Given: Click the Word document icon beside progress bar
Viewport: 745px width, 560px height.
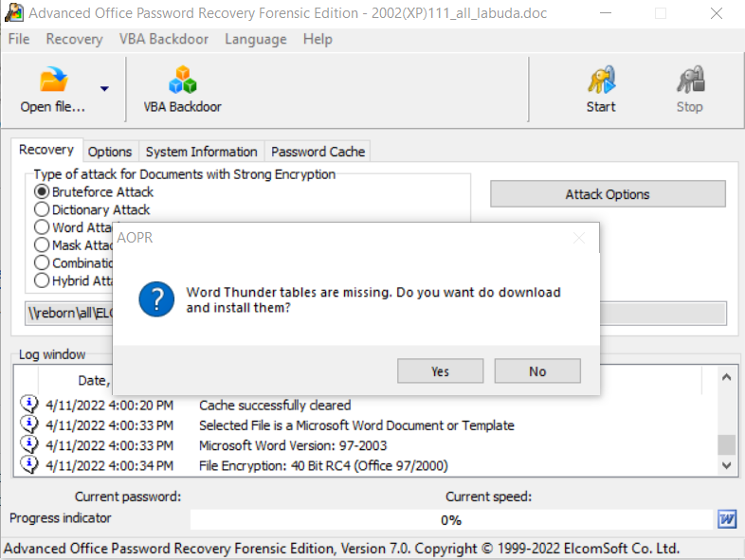Looking at the screenshot, I should [x=726, y=519].
